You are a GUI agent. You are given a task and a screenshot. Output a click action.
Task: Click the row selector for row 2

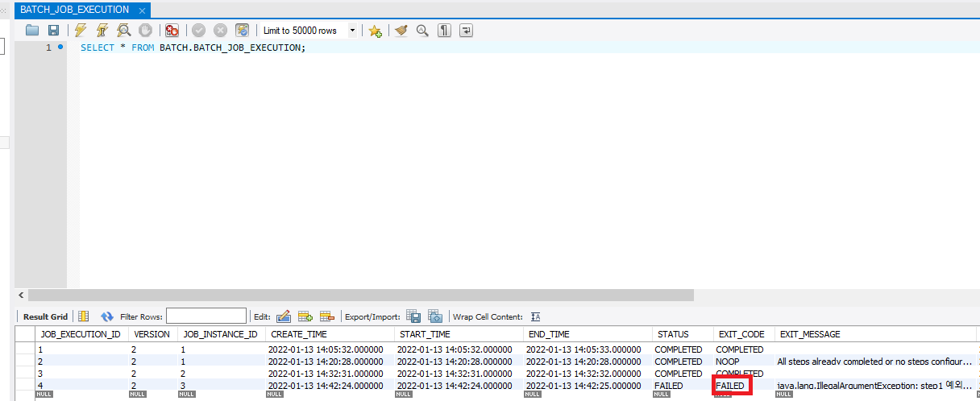coord(24,362)
